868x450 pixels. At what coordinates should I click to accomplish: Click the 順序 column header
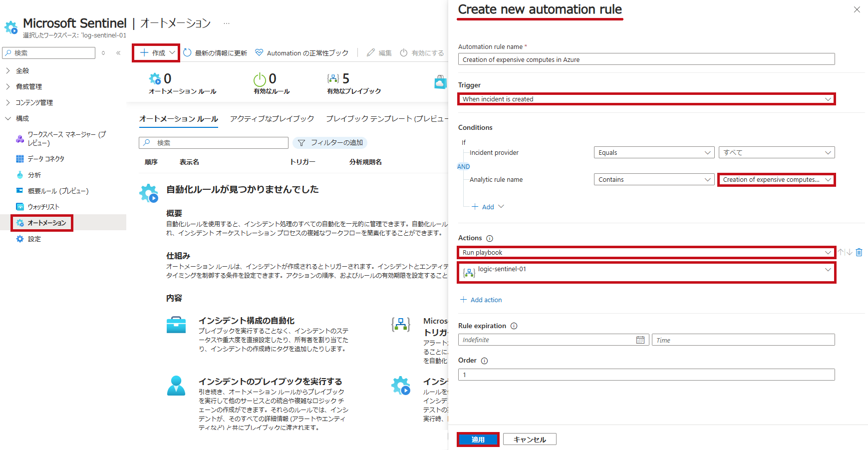[x=151, y=162]
